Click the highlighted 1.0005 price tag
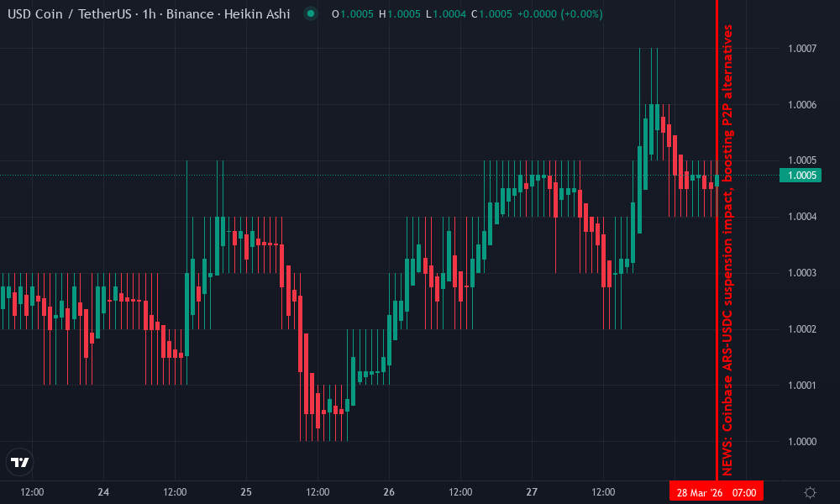The width and height of the screenshot is (840, 504). pos(800,176)
